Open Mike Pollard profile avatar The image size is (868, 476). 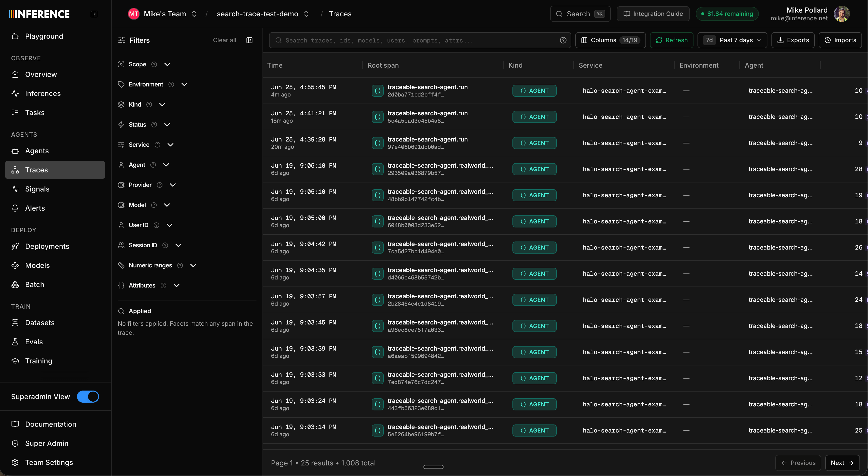coord(841,14)
